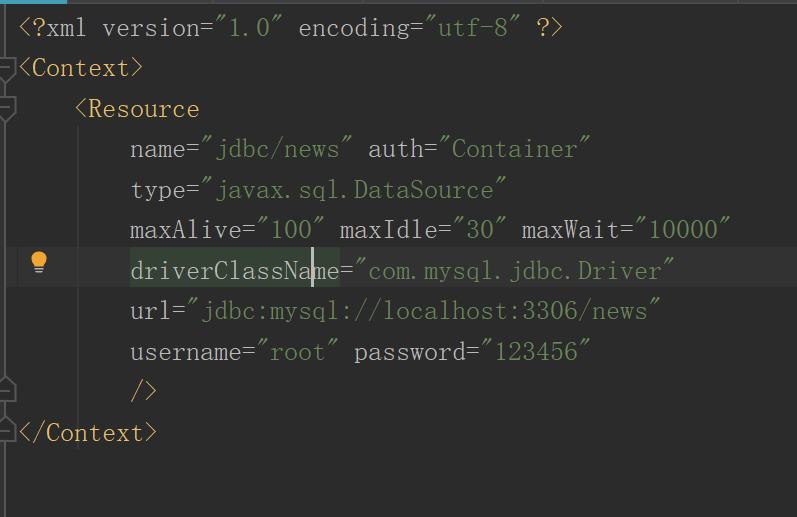Click the encoding attribute name in the xml declaration
Image resolution: width=797 pixels, height=517 pixels.
(354, 28)
